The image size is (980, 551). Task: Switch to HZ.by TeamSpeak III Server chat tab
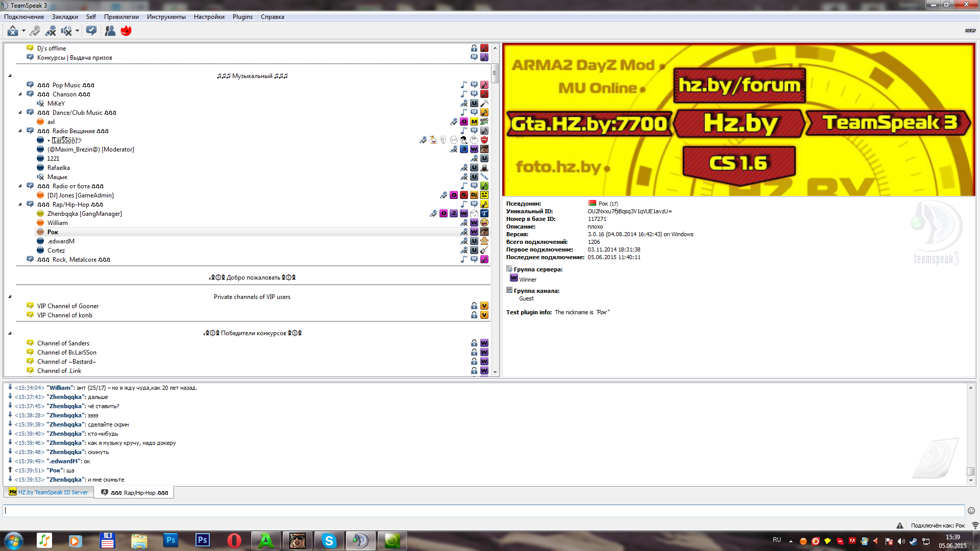49,492
